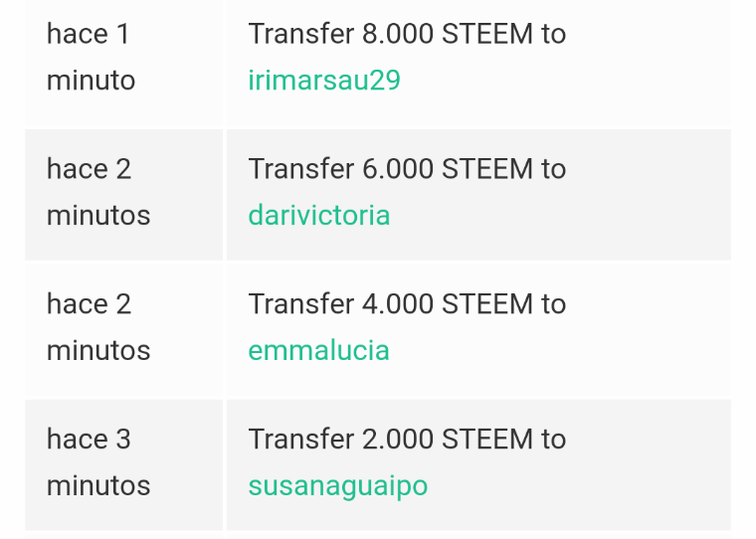
Task: Select the 'Transfer 6.000 STEEM to' text
Action: click(407, 169)
